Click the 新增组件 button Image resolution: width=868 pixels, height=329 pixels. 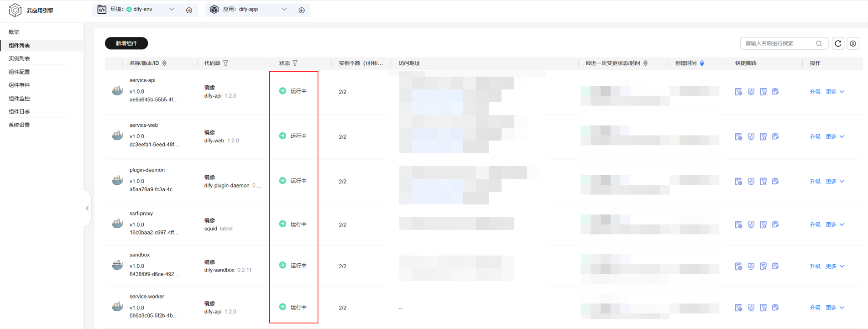126,43
